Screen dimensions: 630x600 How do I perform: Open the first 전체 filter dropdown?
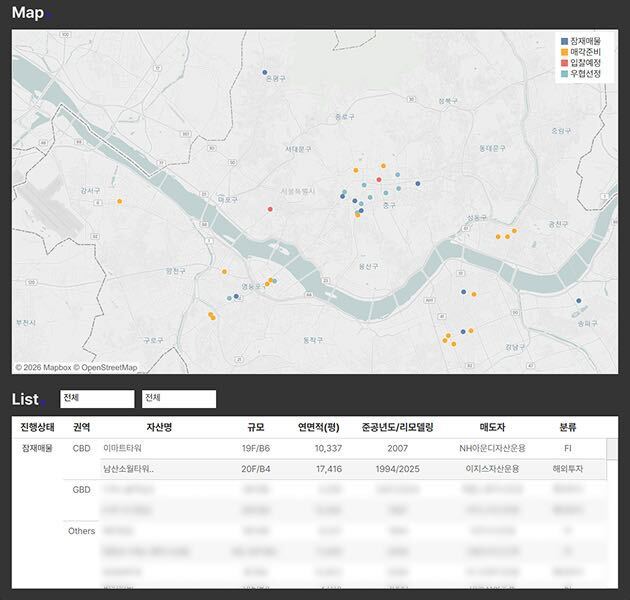click(x=96, y=398)
